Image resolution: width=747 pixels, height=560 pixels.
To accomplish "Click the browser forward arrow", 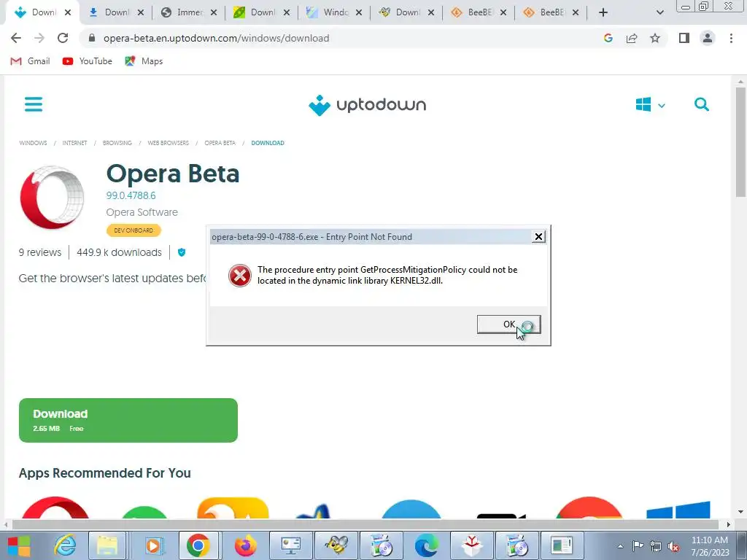I will (39, 38).
